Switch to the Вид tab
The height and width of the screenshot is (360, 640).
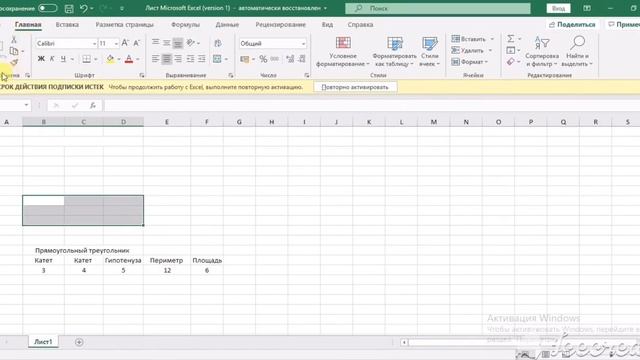327,24
